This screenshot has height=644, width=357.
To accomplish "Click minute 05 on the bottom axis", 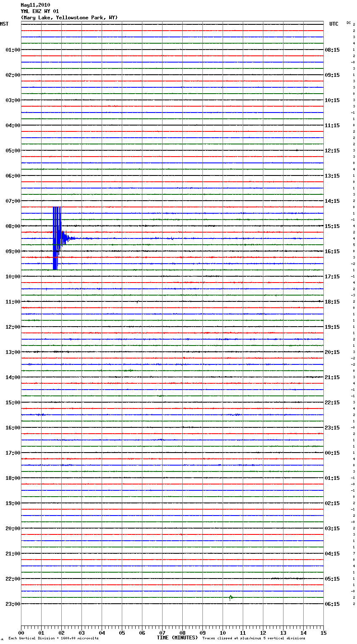I will pos(122,633).
